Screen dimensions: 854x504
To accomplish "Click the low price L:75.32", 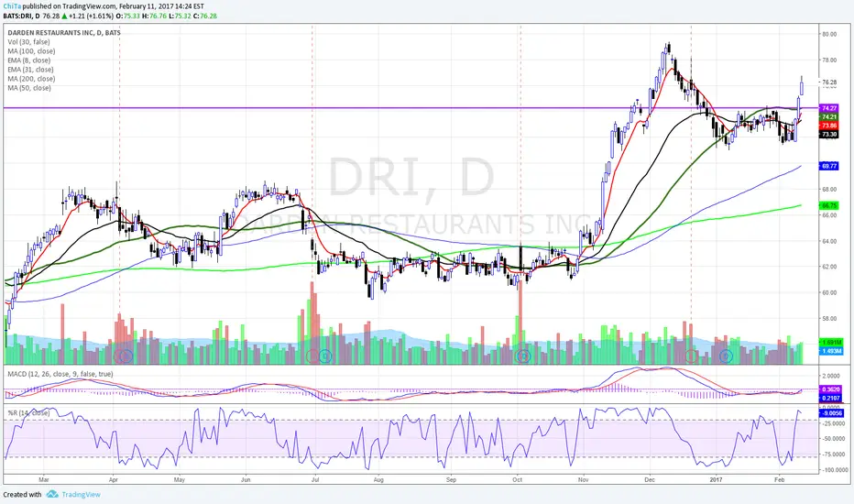I will pos(180,16).
